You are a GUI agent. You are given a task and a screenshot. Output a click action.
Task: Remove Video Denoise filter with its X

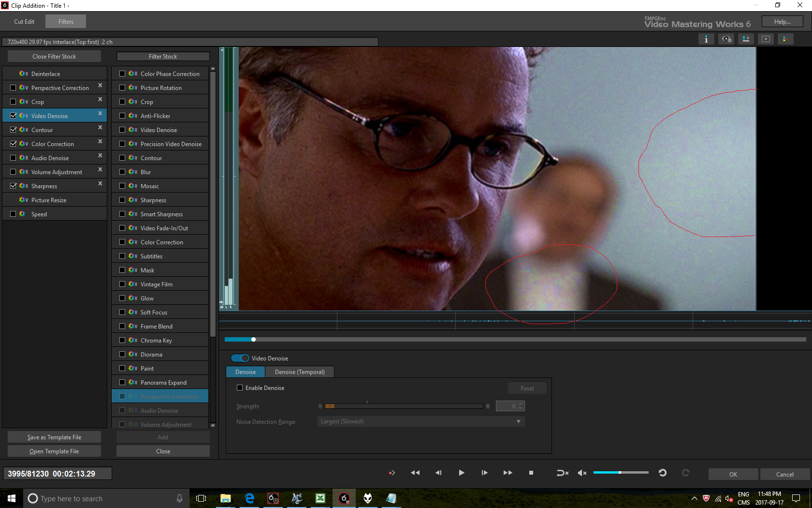click(x=100, y=113)
